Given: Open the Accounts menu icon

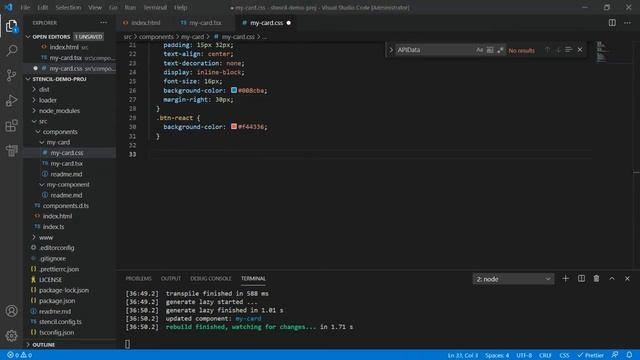Looking at the screenshot, I should [x=11, y=311].
